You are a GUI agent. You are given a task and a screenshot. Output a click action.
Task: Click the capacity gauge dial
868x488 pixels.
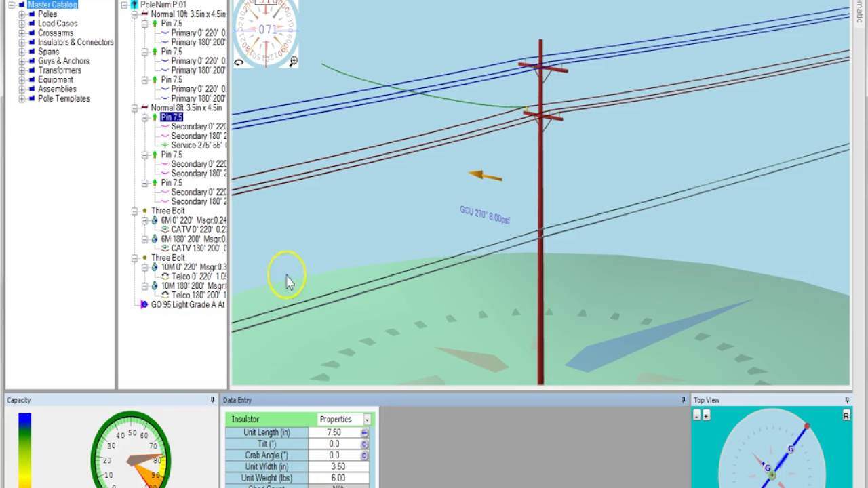coord(131,449)
